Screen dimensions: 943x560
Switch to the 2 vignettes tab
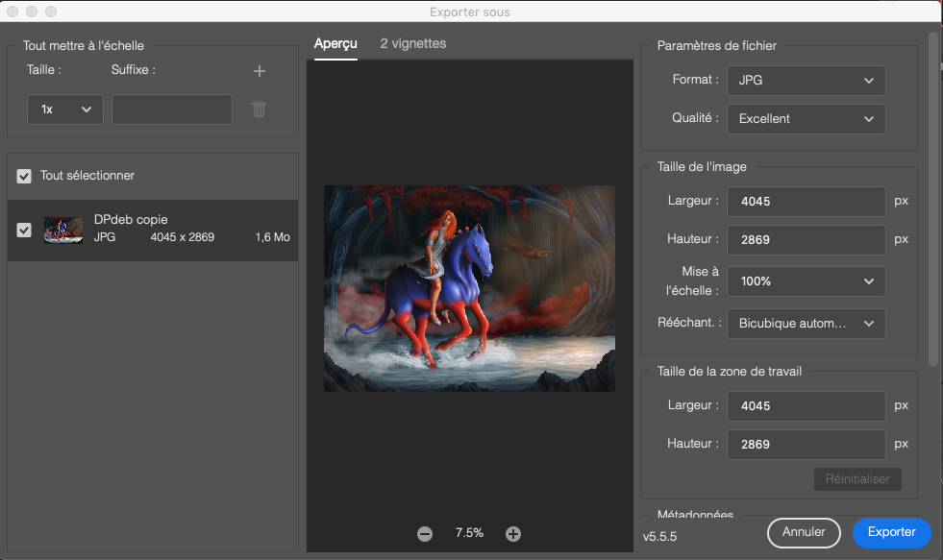[414, 43]
